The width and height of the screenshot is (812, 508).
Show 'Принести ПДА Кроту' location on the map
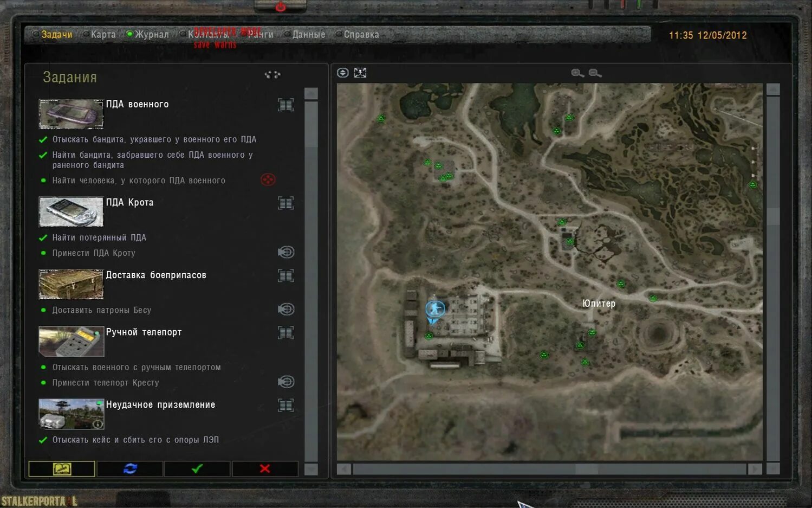click(286, 252)
